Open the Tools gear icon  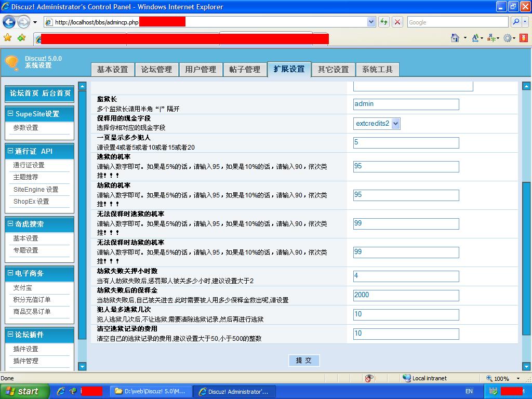pos(507,38)
